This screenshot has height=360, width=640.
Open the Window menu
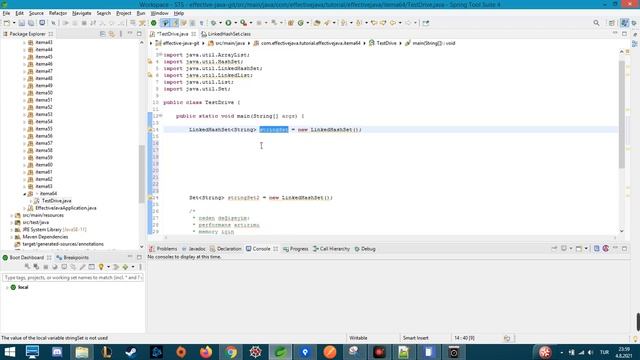click(x=159, y=13)
